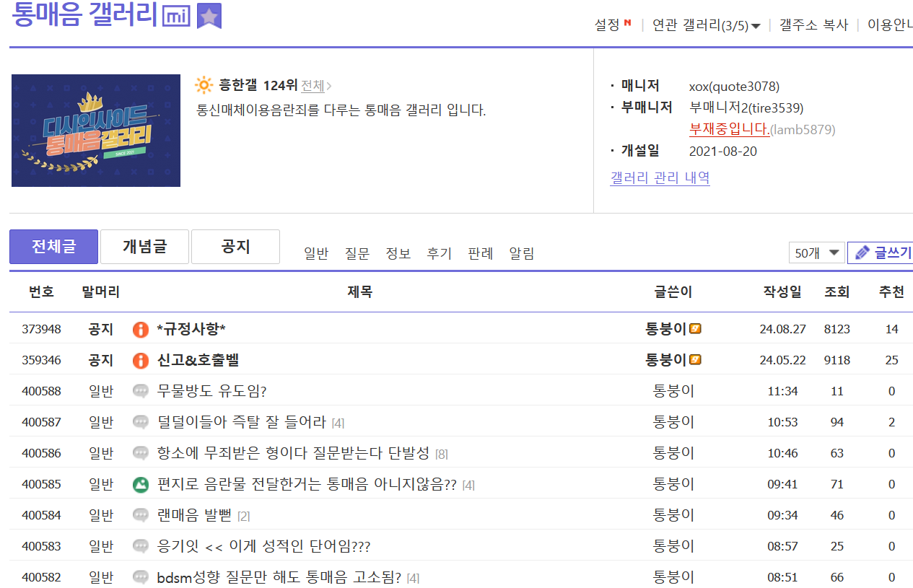
Task: Click speech bubble icon for 덜덜이들아 즉탈 post
Action: pyautogui.click(x=141, y=422)
